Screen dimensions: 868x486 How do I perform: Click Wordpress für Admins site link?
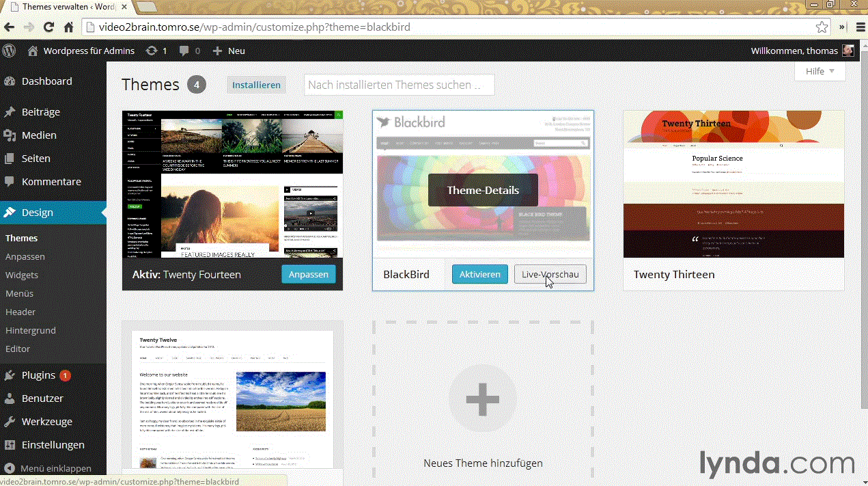[89, 51]
